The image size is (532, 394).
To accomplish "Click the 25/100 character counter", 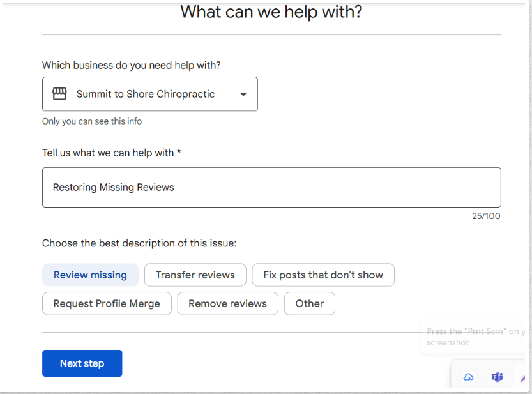I will pyautogui.click(x=486, y=216).
